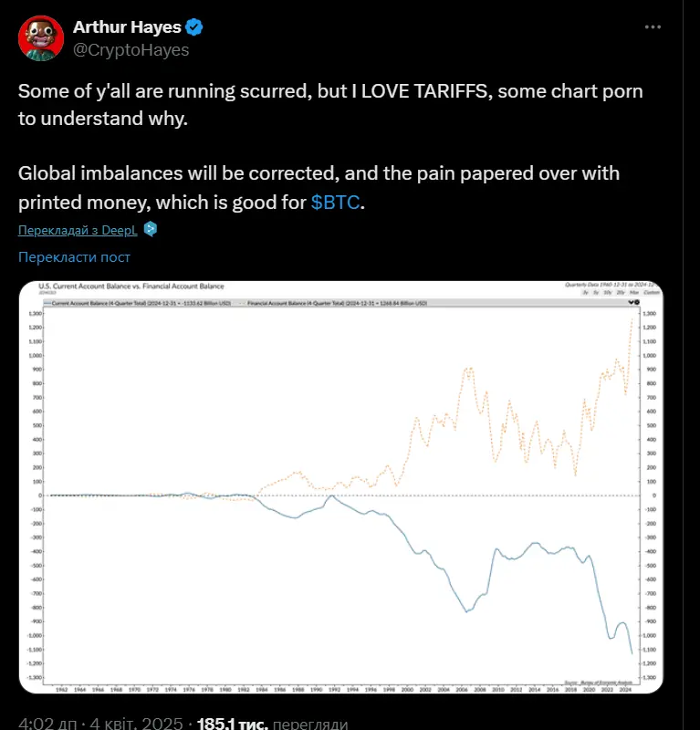Toggle the Current Account Balance legend series

tap(138, 303)
